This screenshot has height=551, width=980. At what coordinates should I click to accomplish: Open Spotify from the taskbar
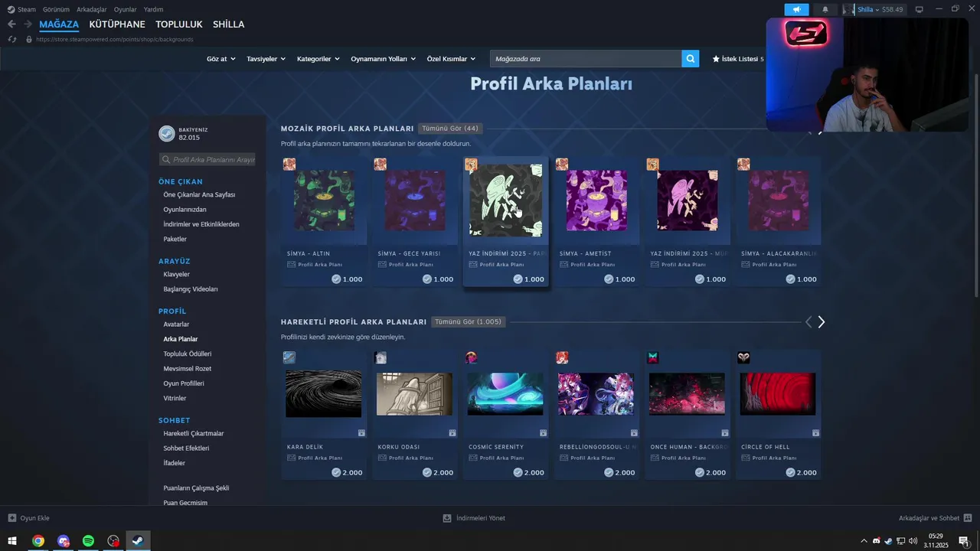coord(88,541)
